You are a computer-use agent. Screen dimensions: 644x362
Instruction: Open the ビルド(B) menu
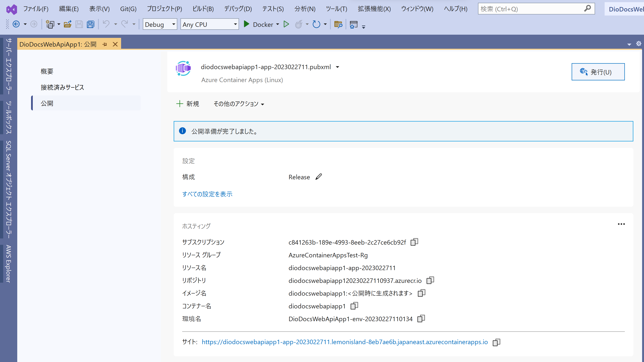[x=203, y=9]
